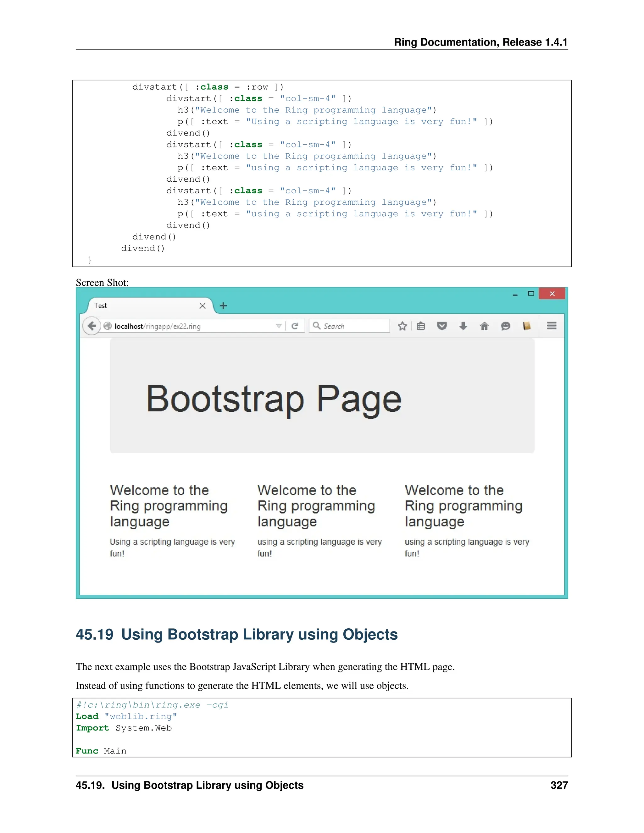This screenshot has width=644, height=833.
Task: Open the hamburger menu in Firefox
Action: pos(552,326)
